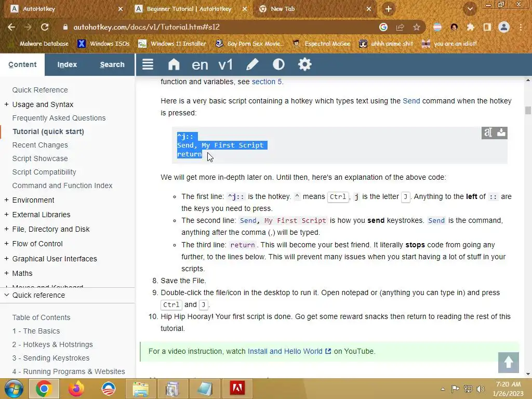Click the share page icon
This screenshot has height=399, width=532.
(x=400, y=27)
